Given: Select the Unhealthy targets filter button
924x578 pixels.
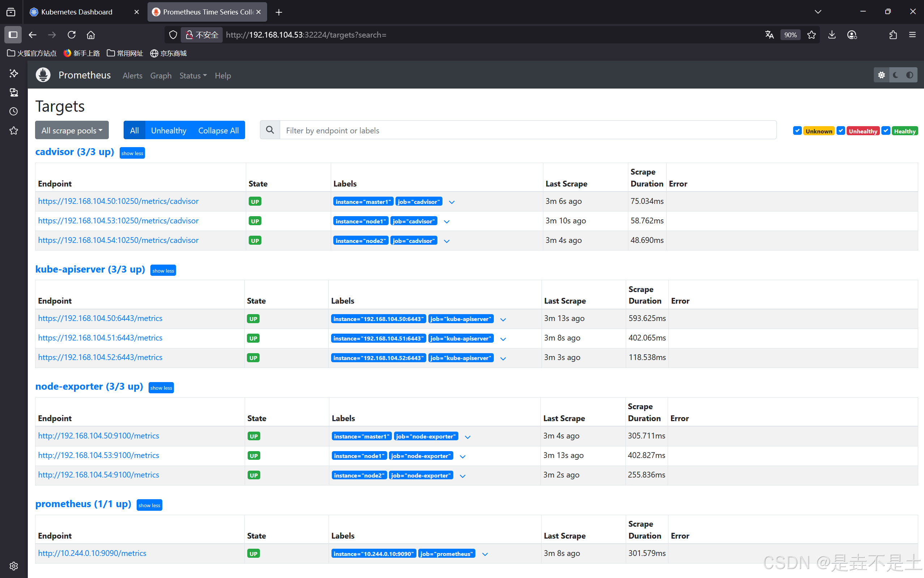Looking at the screenshot, I should point(168,130).
